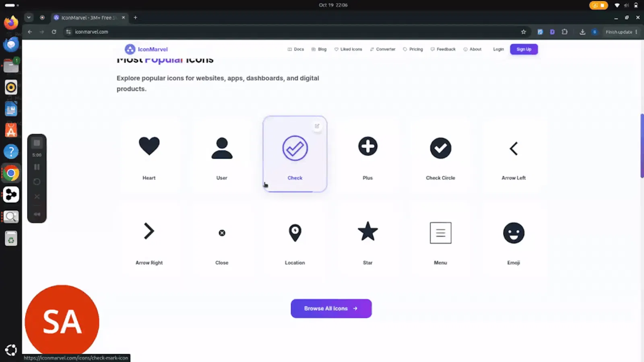Click the Plus icon card
644x362 pixels.
[368, 154]
